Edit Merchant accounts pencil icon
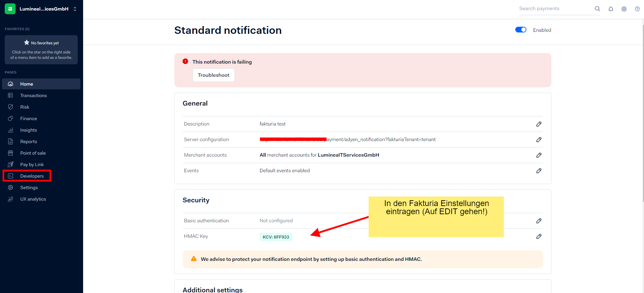This screenshot has height=293, width=644. click(x=539, y=155)
